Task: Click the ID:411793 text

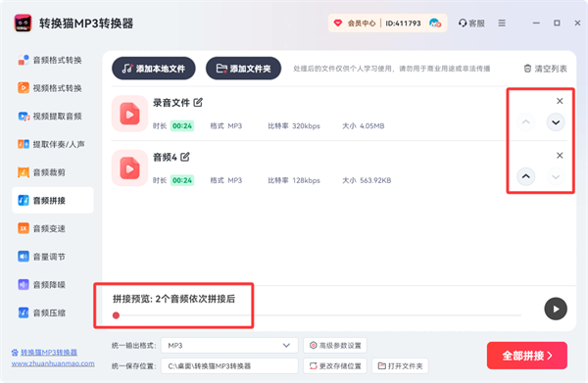Action: coord(403,24)
